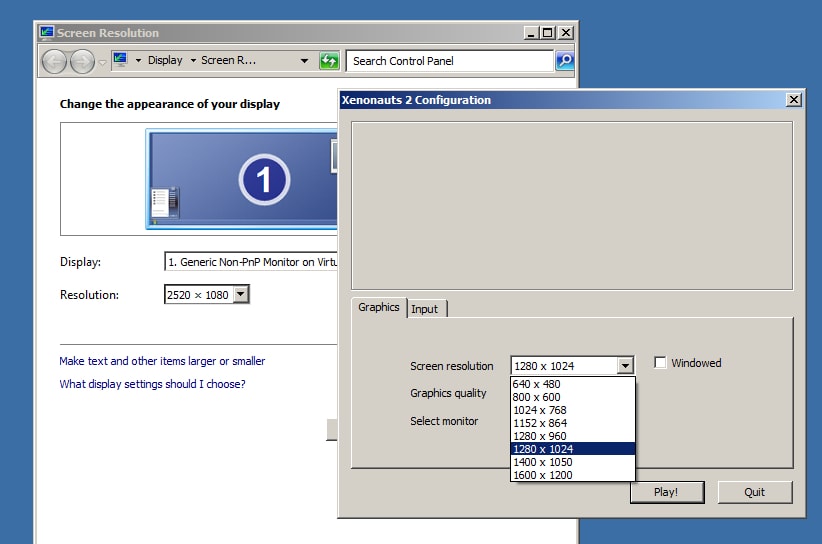Image resolution: width=822 pixels, height=544 pixels.
Task: Open the address bar history dropdown
Action: [304, 61]
